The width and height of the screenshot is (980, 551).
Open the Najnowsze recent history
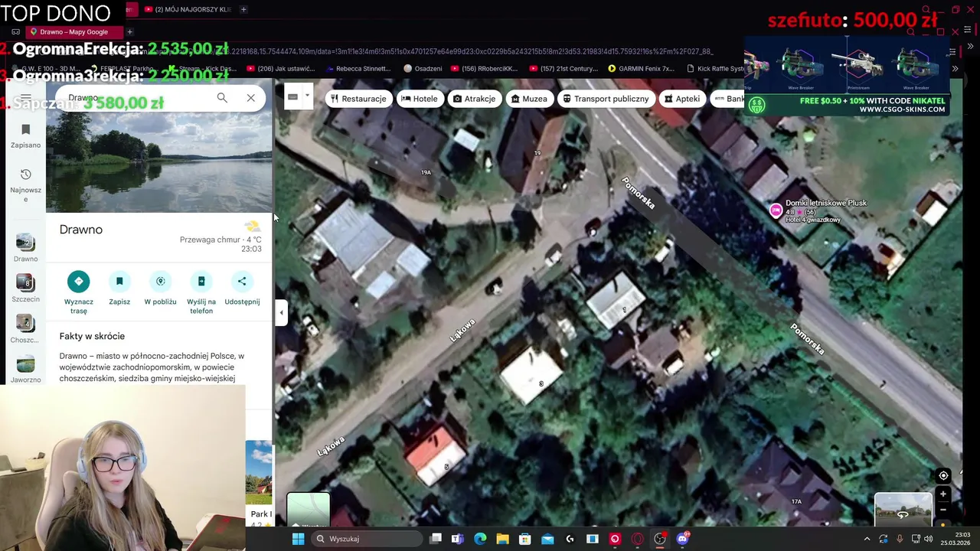point(25,185)
